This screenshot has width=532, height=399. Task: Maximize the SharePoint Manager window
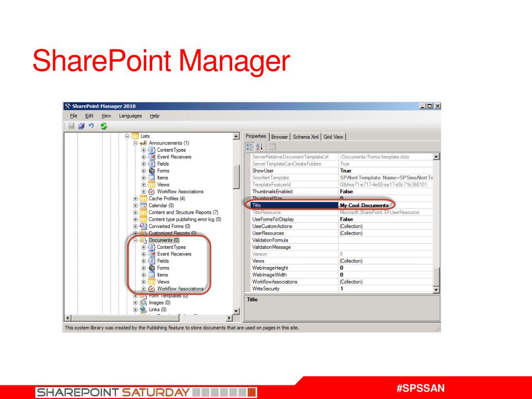tap(430, 106)
